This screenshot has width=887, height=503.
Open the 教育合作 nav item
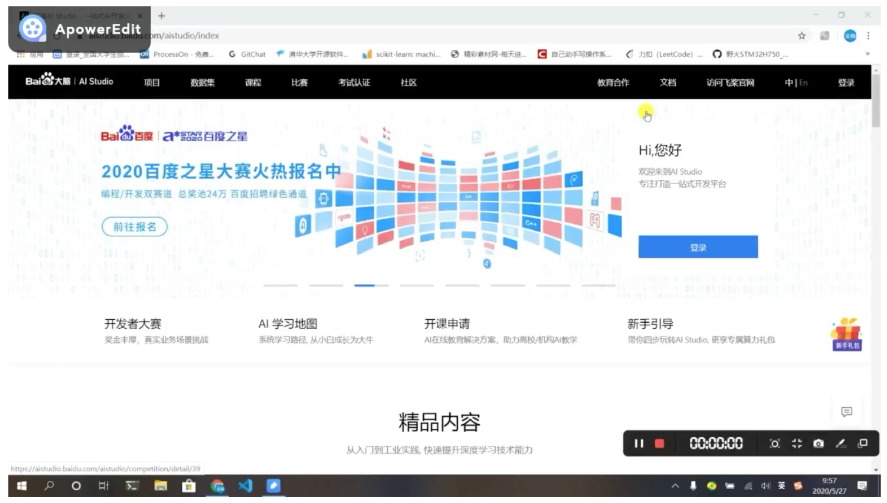[613, 83]
